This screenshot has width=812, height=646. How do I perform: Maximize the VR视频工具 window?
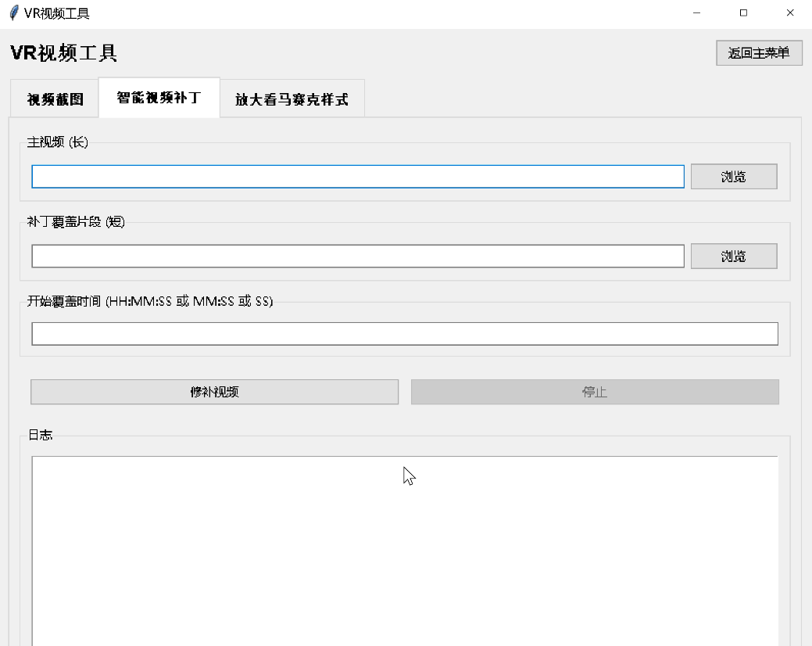[744, 13]
